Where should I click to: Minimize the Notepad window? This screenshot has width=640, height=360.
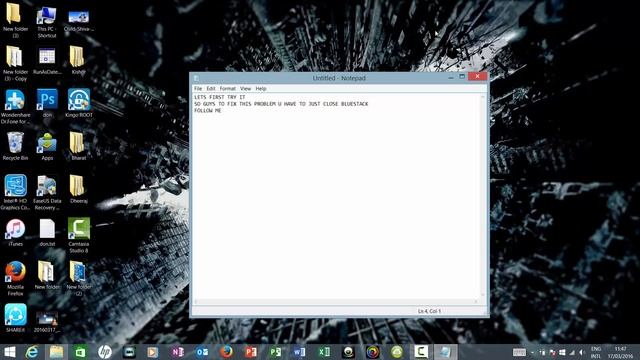click(451, 77)
